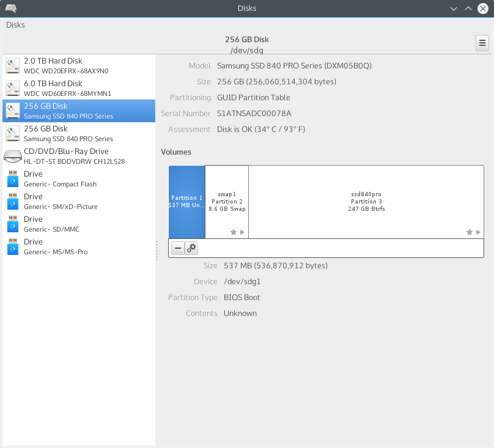Select the Generic SM/xD-Picture drive
Screen dimensions: 494x448
point(79,201)
